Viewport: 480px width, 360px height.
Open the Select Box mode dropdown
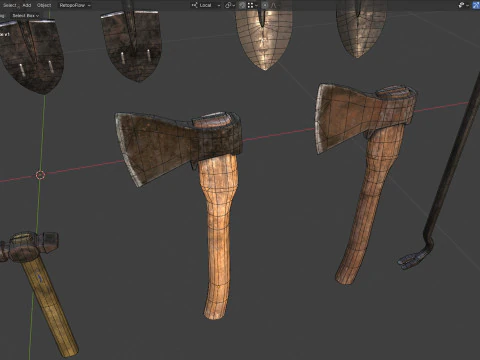(25, 16)
